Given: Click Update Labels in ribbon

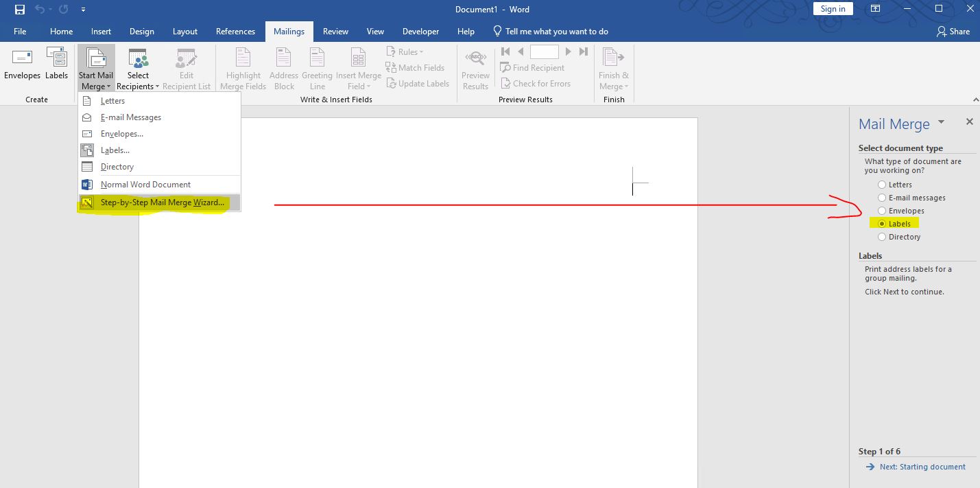Looking at the screenshot, I should (417, 83).
